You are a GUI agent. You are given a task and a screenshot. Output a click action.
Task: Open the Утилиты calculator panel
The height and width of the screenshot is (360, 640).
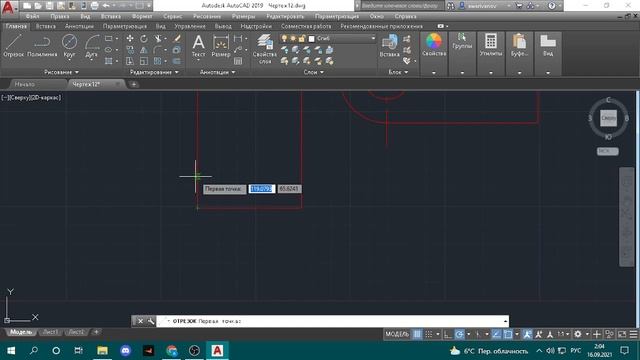click(491, 44)
